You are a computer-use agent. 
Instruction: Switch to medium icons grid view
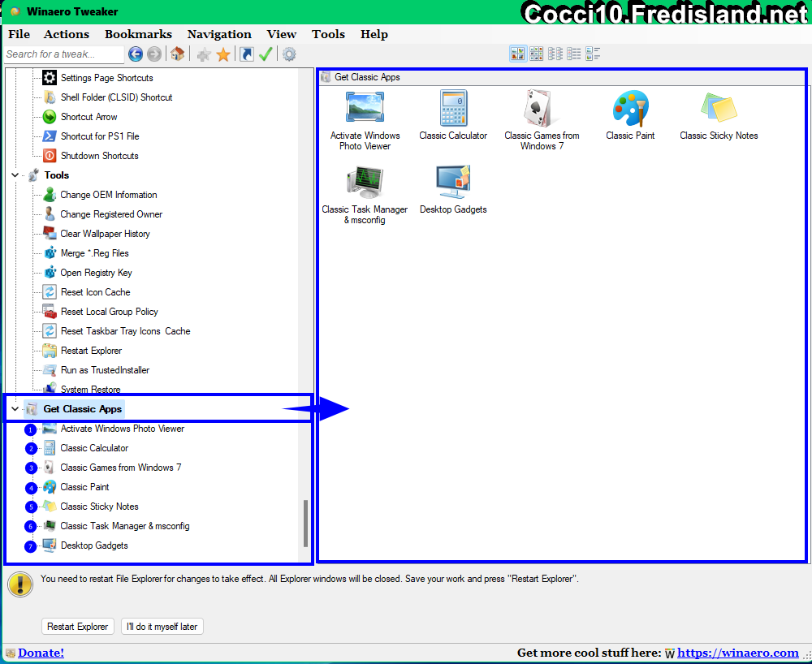537,54
